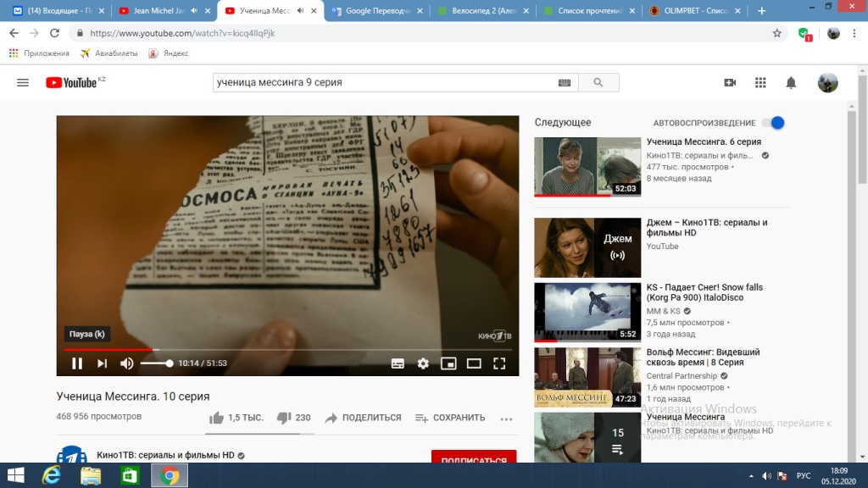
Task: Open the Ученица Мессинга playlist thumbnail
Action: tap(587, 437)
